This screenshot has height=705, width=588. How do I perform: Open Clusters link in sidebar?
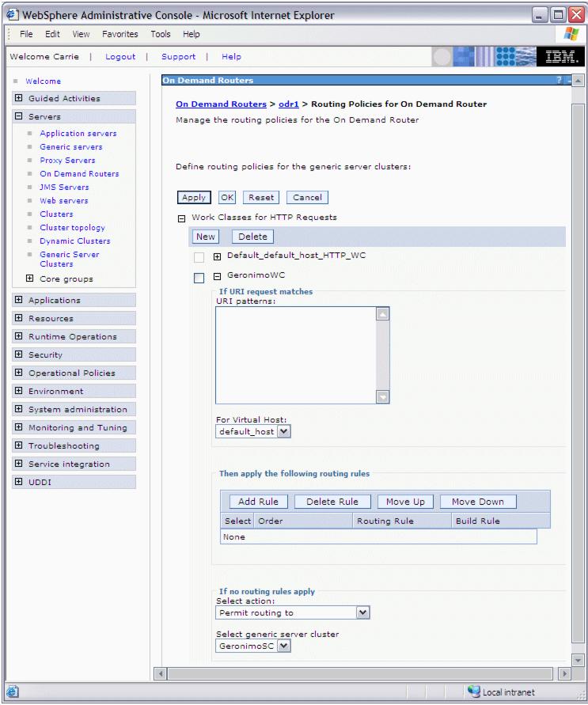[56, 214]
